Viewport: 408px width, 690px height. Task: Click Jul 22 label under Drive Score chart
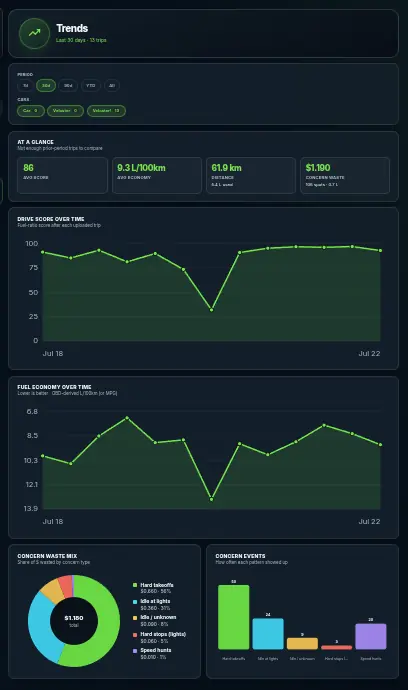click(369, 353)
